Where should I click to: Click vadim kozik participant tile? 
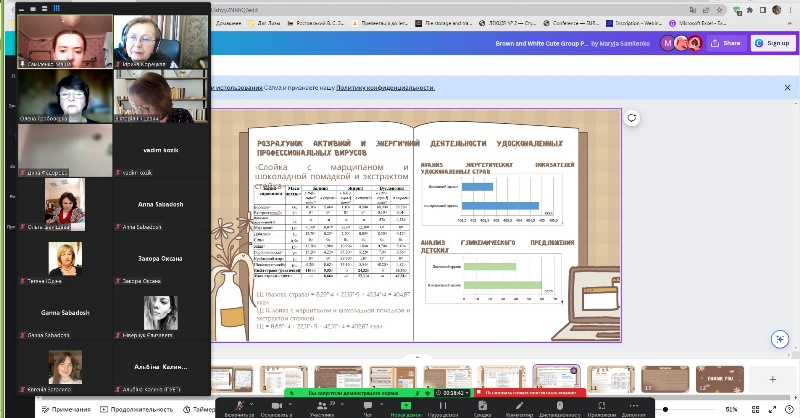(161, 150)
